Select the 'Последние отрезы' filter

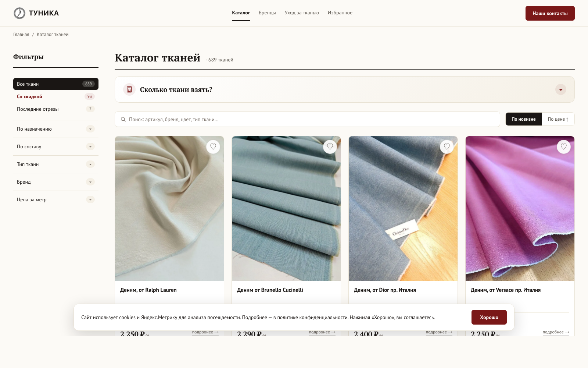click(x=56, y=109)
